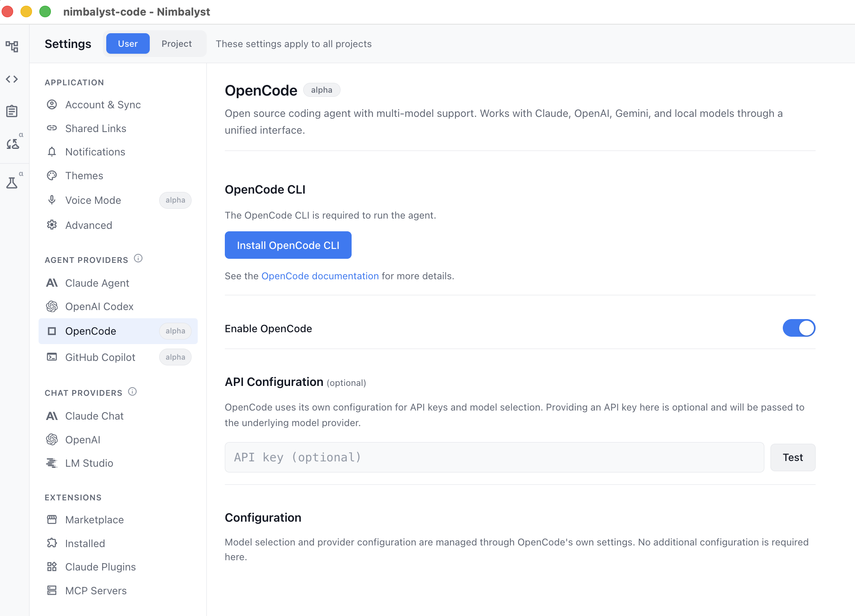855x616 pixels.
Task: Switch to the User settings tab
Action: (128, 43)
